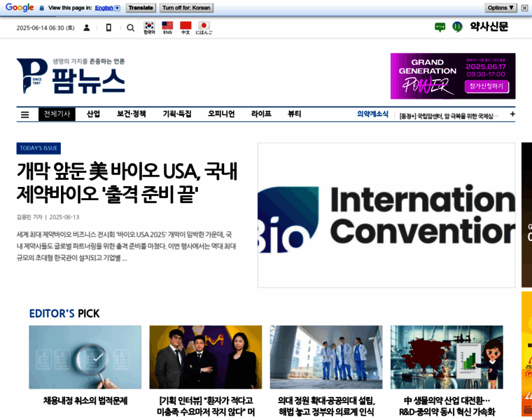This screenshot has height=420, width=532.
Task: Click the Google logo in translate bar
Action: [x=20, y=8]
